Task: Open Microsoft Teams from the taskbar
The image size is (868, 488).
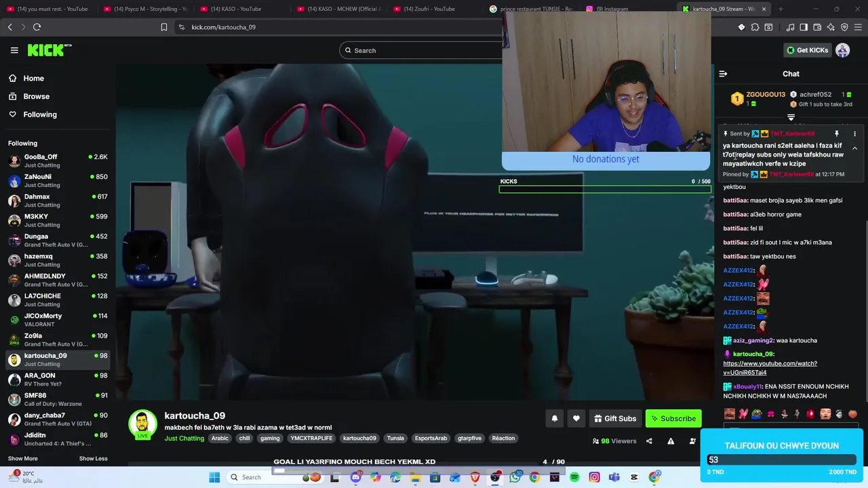Action: (614, 477)
